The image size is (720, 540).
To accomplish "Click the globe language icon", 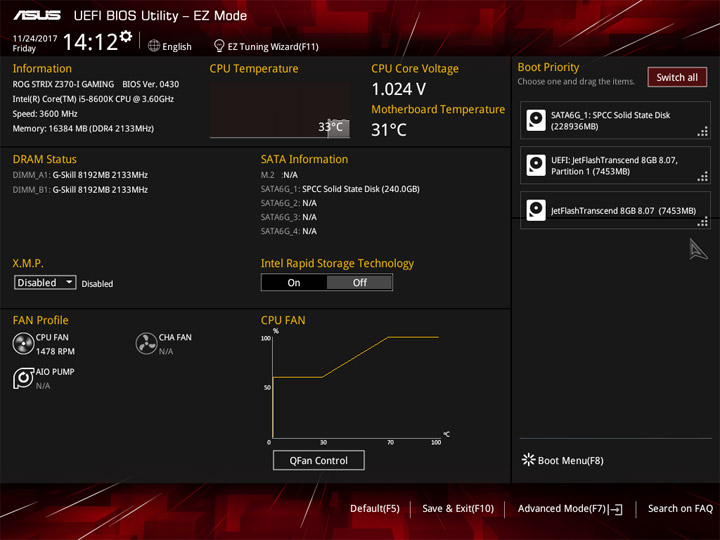I will point(154,46).
